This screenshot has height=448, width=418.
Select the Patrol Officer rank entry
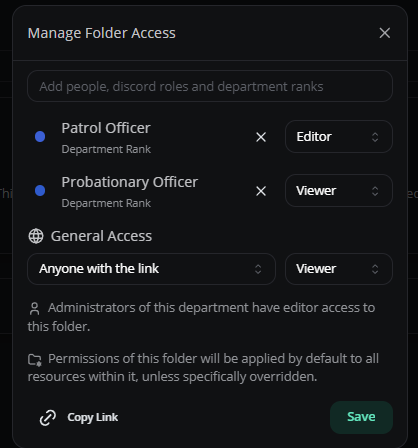[x=106, y=137]
